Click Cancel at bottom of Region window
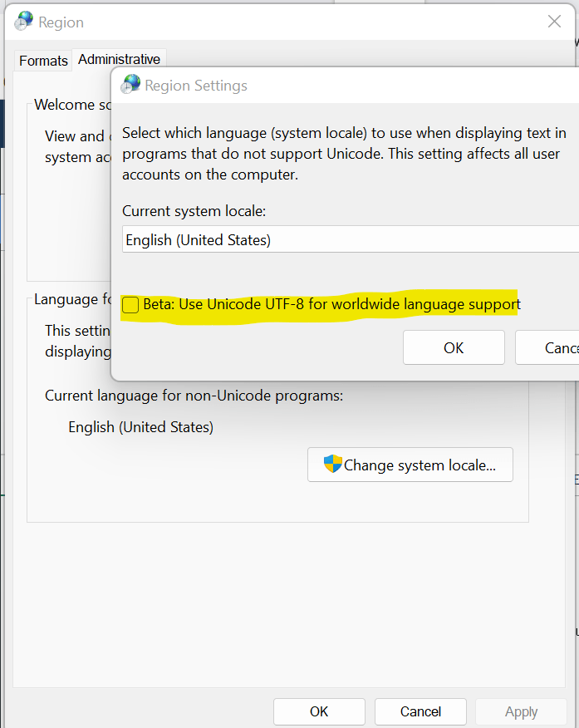Image resolution: width=579 pixels, height=728 pixels. point(420,711)
